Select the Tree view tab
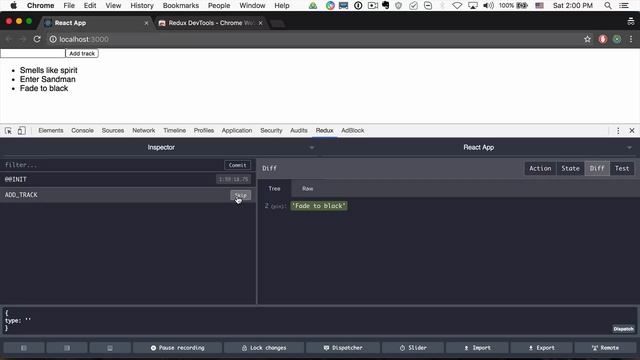This screenshot has width=640, height=360. point(274,189)
